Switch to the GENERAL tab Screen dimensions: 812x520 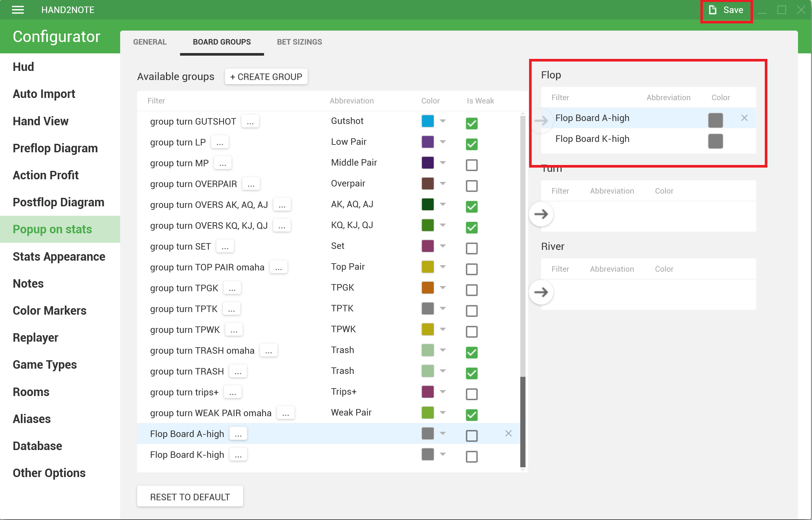(150, 42)
